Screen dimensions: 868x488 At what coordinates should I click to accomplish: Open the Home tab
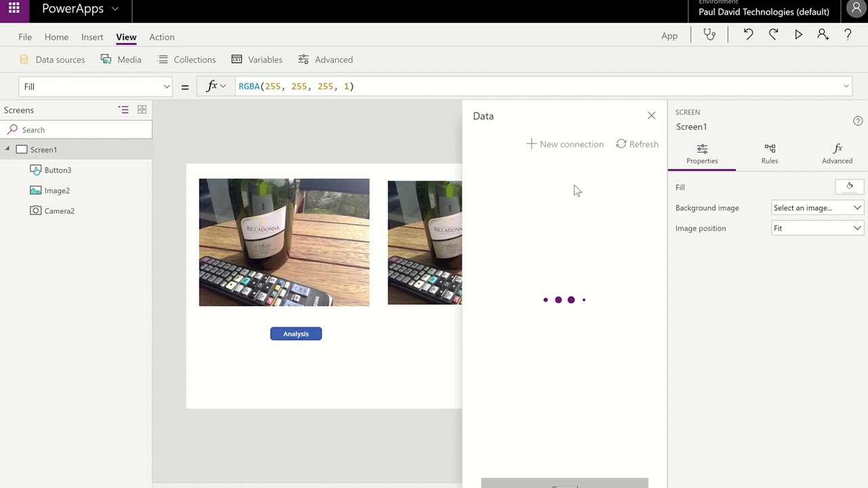tap(56, 37)
